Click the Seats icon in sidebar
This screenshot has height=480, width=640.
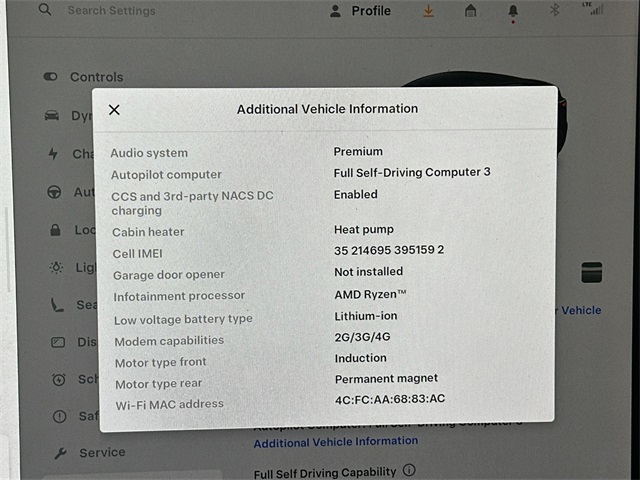tap(57, 305)
